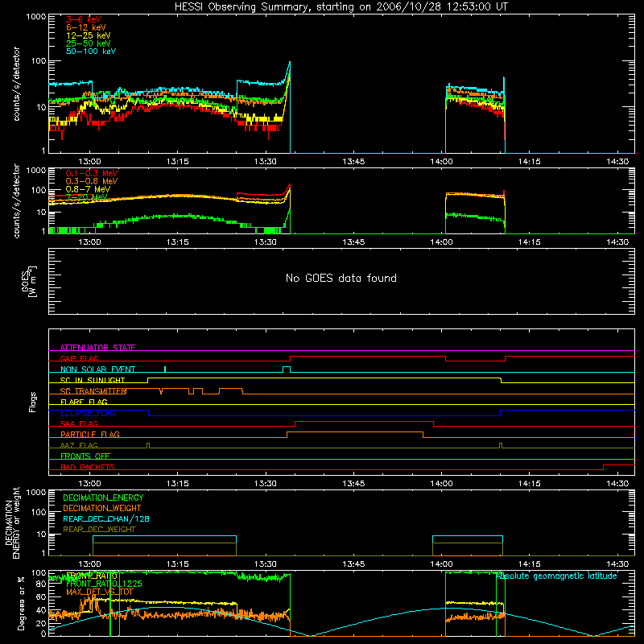This screenshot has height=644, width=644.
Task: Click the 14:00 tick label under the Flags plot
Action: pyautogui.click(x=441, y=484)
